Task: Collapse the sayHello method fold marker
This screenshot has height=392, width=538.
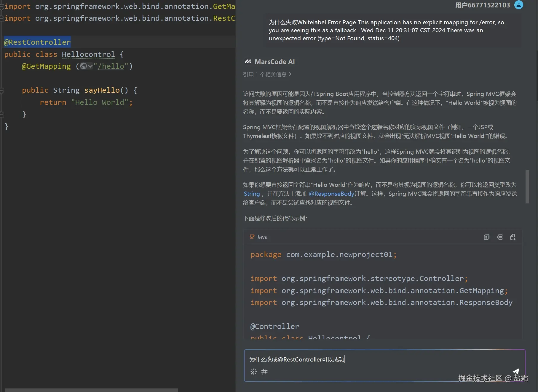Action: (x=2, y=90)
